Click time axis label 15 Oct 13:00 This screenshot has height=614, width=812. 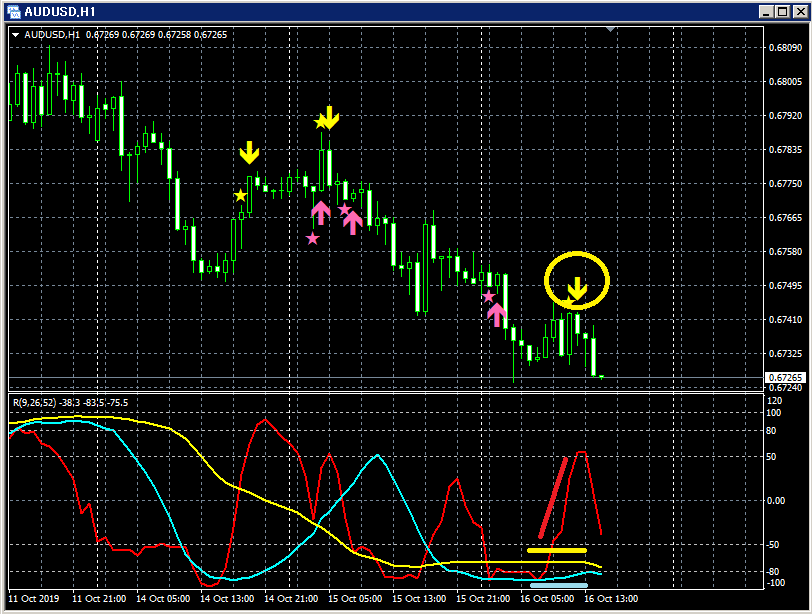coord(419,599)
